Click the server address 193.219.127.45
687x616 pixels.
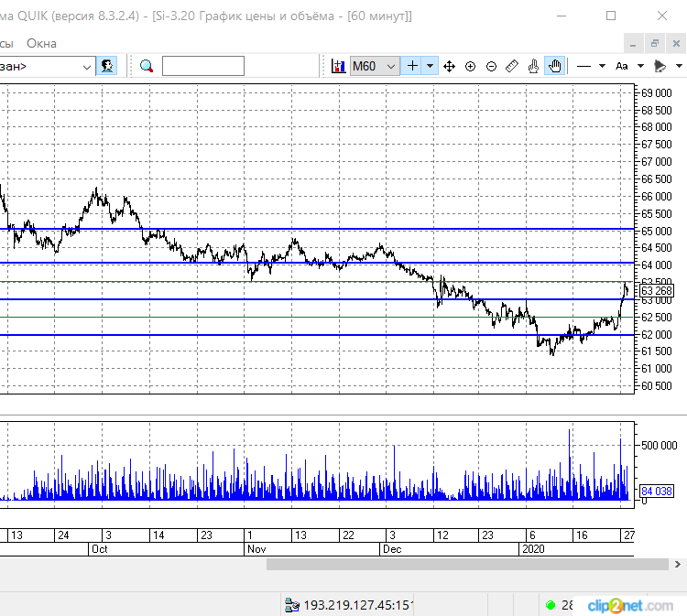(357, 605)
